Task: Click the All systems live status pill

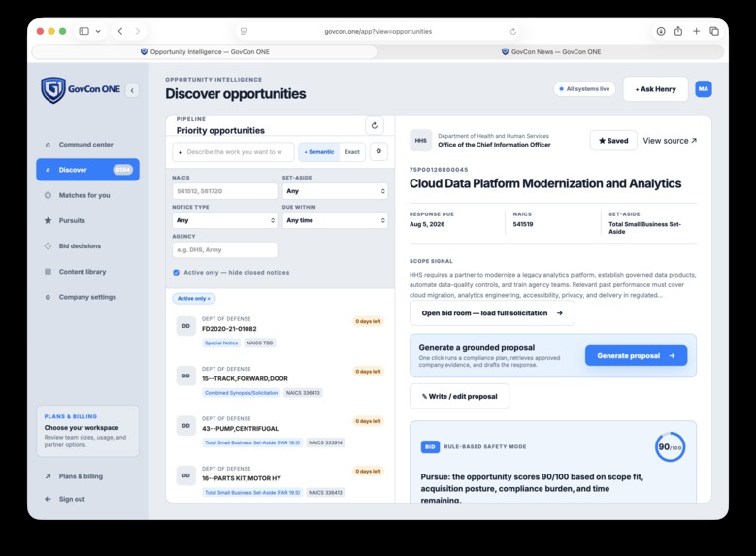Action: pos(584,89)
